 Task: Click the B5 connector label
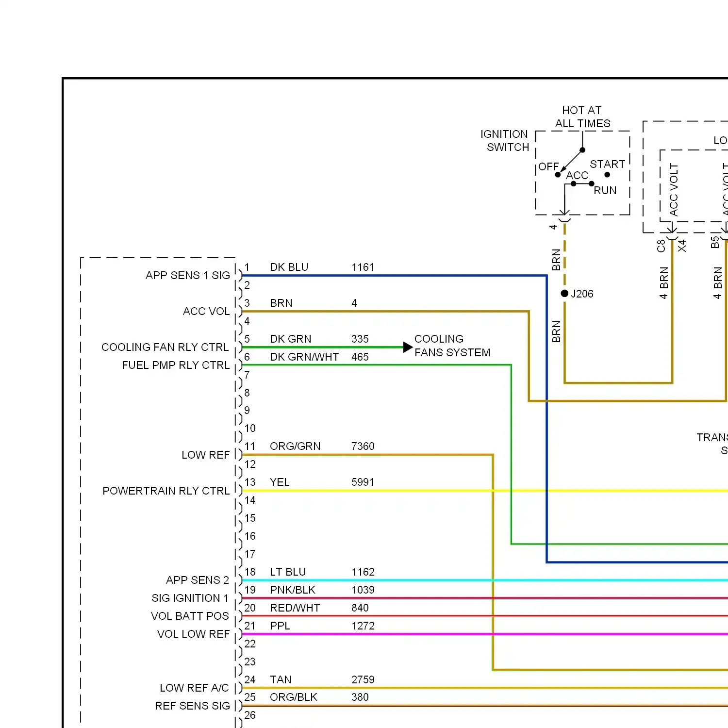coord(715,242)
